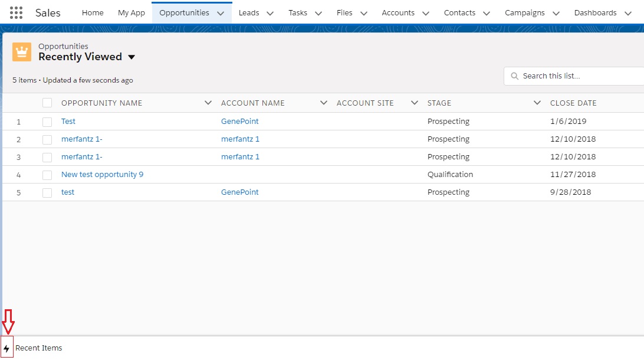Open the Stage column header menu

point(537,102)
